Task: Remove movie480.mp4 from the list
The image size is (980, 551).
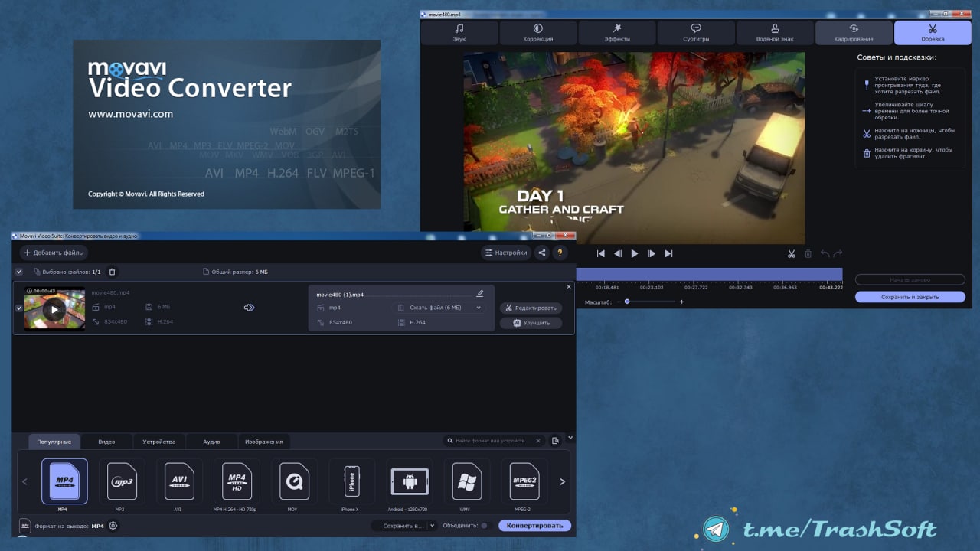Action: click(568, 287)
